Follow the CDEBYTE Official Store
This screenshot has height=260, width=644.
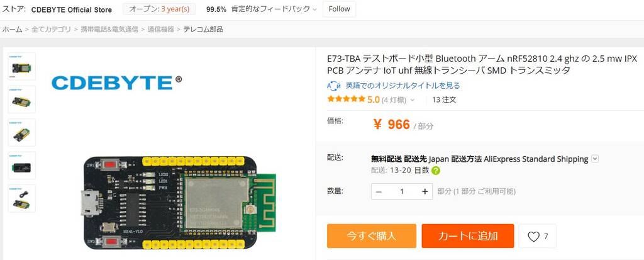point(339,9)
